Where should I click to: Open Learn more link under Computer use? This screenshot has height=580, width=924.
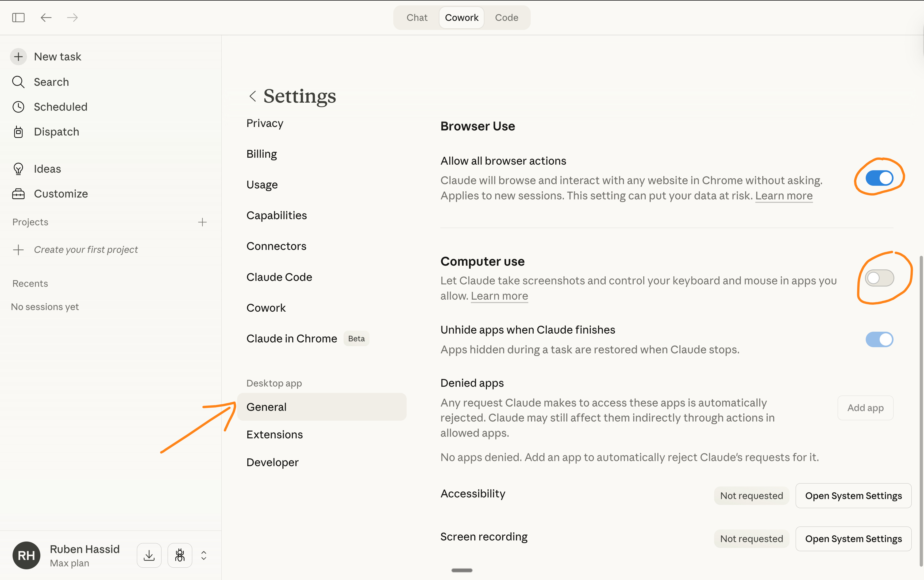coord(499,296)
